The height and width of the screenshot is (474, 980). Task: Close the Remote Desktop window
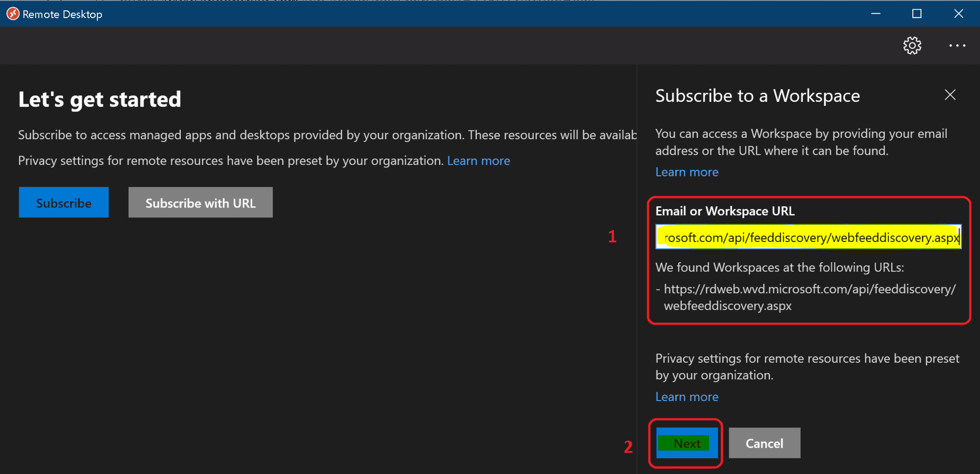958,14
